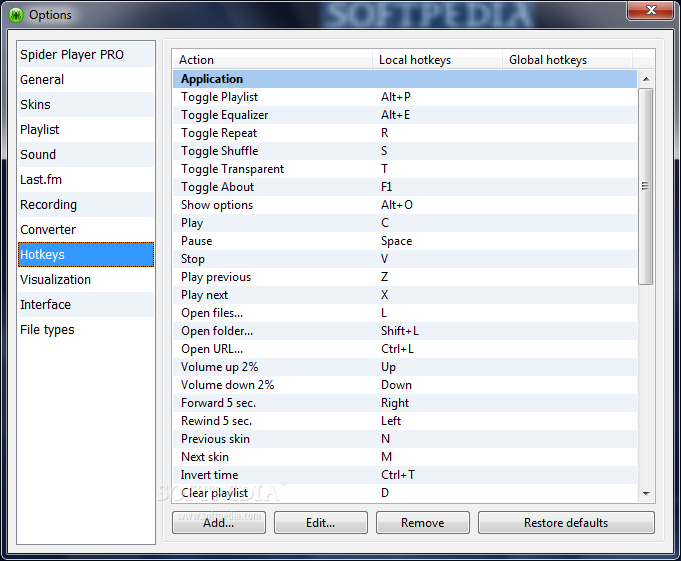This screenshot has height=561, width=681.
Task: Select the Rewind 5 sec. action row
Action: pos(405,421)
